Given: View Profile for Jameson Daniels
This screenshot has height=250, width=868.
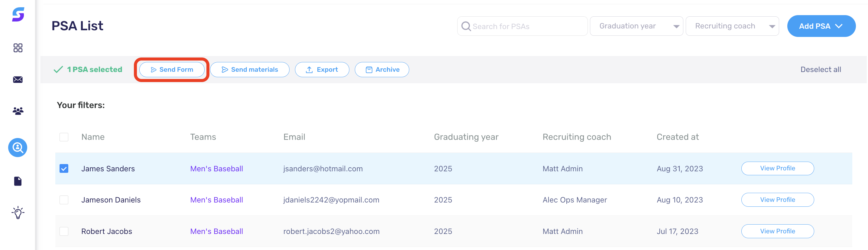Looking at the screenshot, I should 777,200.
